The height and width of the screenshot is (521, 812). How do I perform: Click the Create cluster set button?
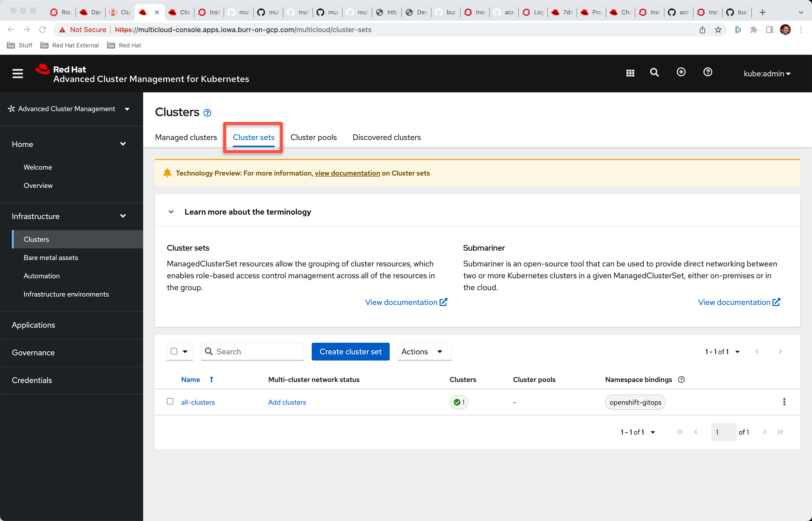[350, 352]
